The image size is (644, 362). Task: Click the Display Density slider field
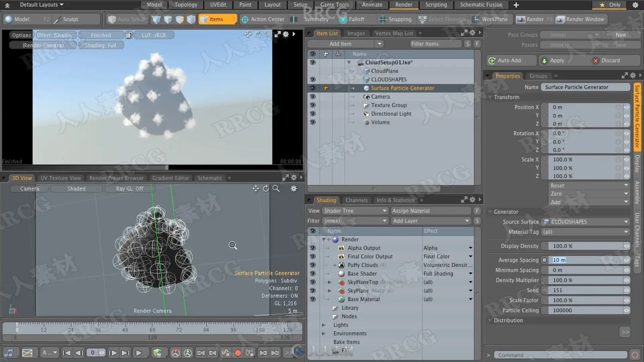click(585, 246)
